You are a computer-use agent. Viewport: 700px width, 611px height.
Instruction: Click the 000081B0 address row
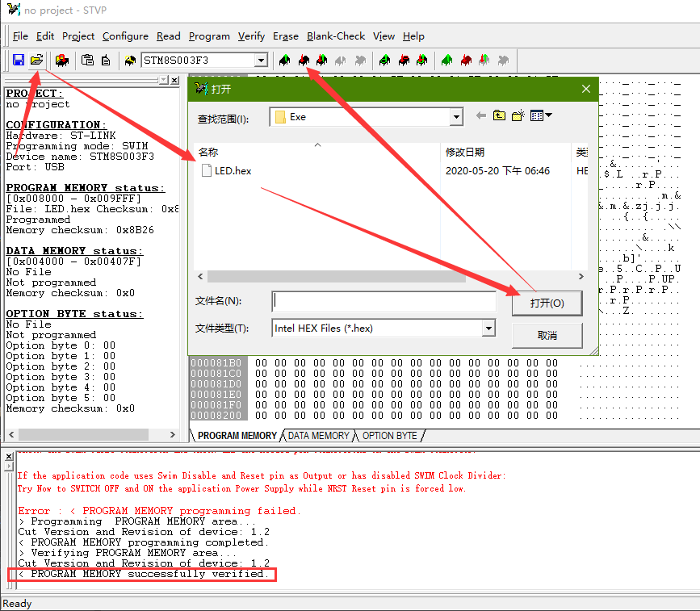tap(216, 362)
